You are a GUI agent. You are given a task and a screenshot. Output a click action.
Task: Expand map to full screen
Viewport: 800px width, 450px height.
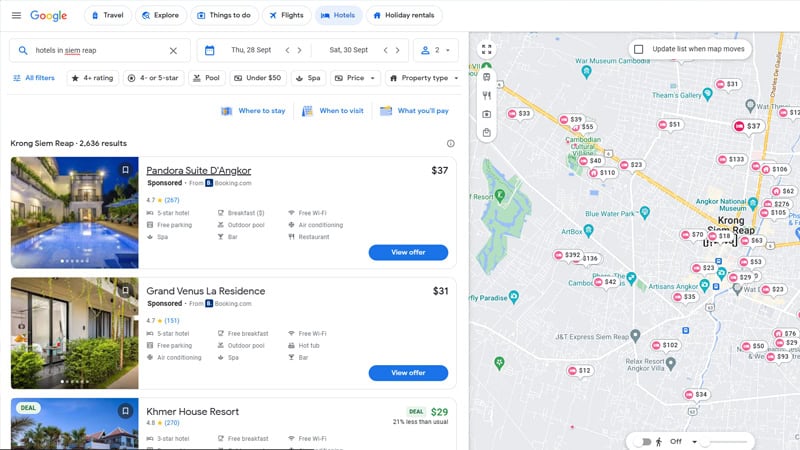point(487,49)
